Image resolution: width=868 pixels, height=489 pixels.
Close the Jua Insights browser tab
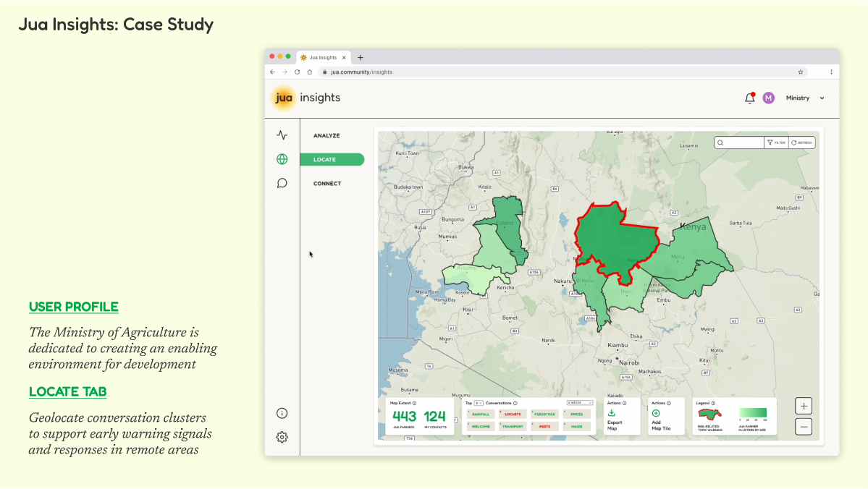(x=344, y=58)
